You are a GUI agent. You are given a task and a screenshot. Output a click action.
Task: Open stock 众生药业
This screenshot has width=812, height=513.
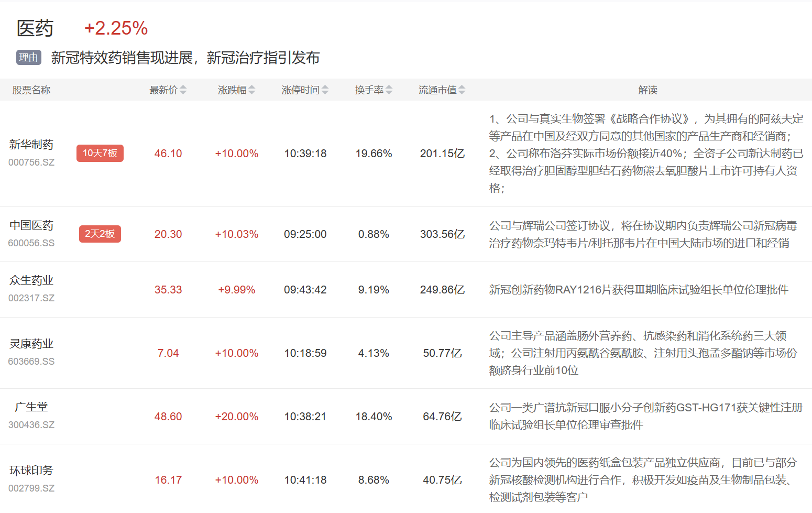point(31,280)
